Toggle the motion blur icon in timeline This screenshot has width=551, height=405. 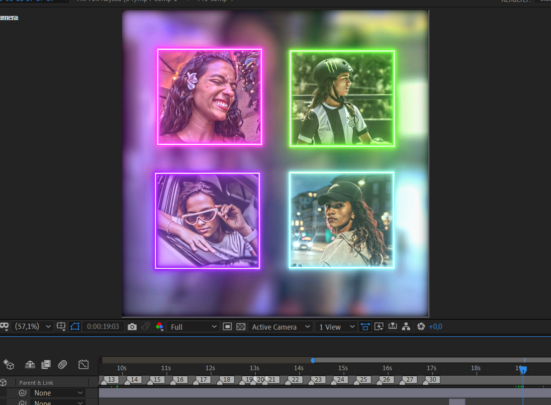point(63,365)
